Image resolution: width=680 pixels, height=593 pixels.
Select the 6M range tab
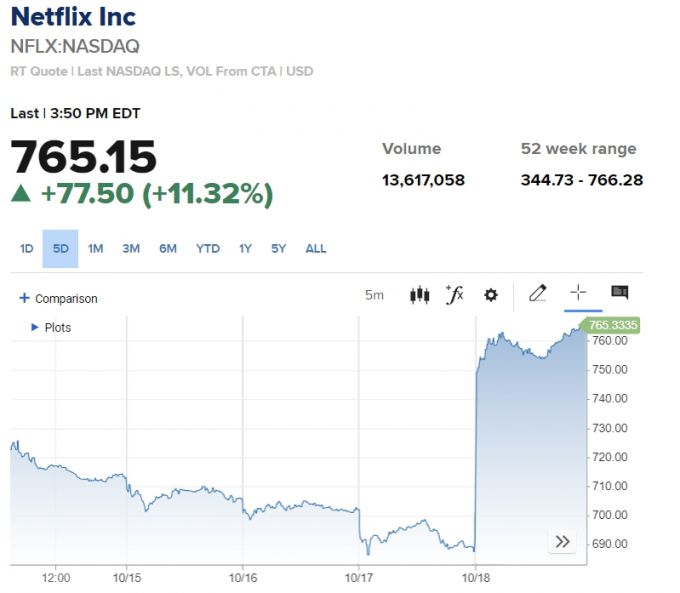[167, 249]
